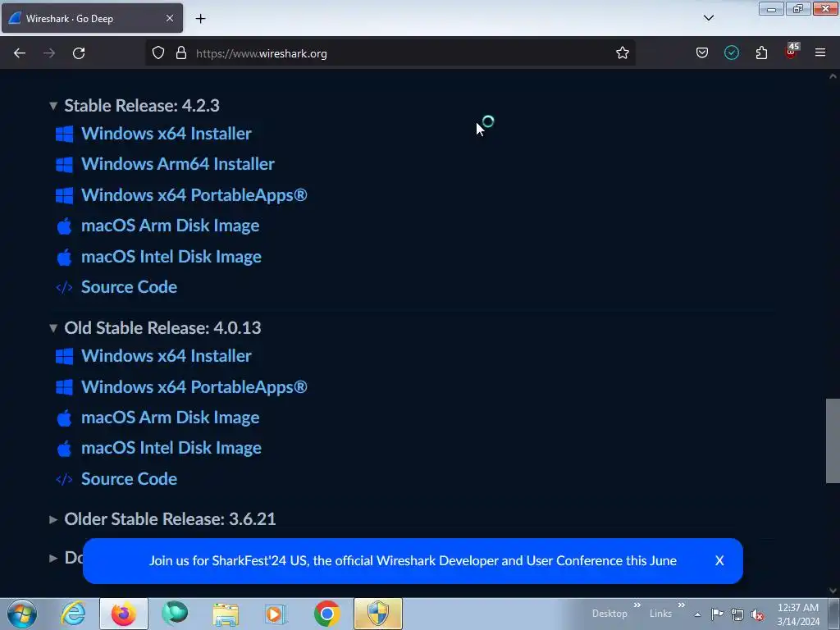
Task: Expand the Links toolbar chevron
Action: point(681,605)
